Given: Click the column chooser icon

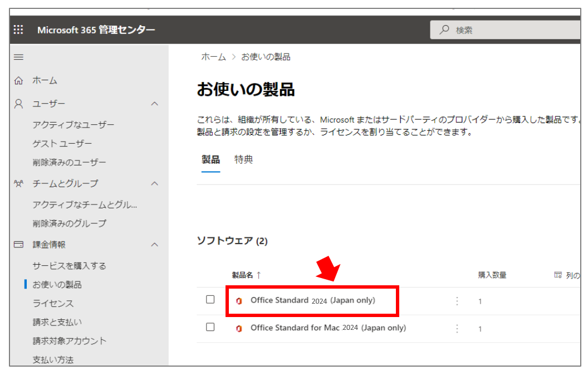Looking at the screenshot, I should 558,275.
